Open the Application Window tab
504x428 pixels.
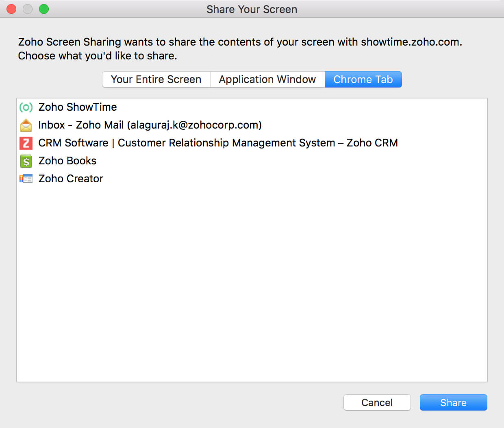pos(267,79)
